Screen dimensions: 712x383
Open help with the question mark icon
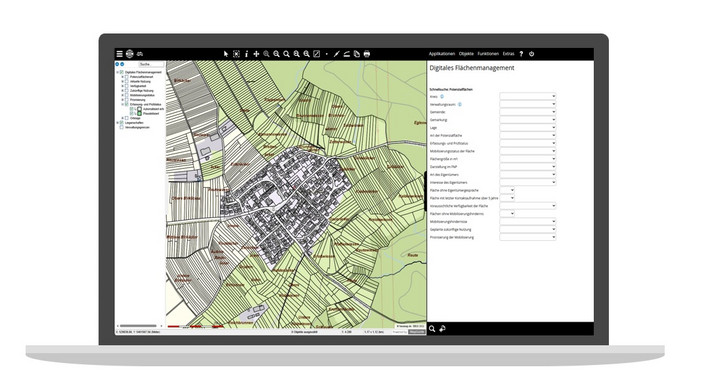(x=521, y=54)
